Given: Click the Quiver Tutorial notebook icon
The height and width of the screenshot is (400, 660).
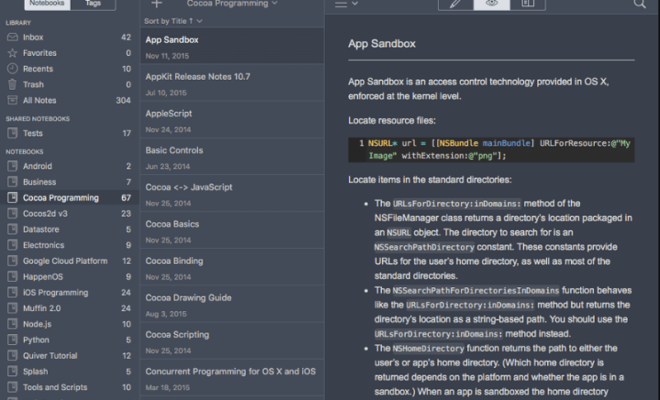Looking at the screenshot, I should pos(13,355).
